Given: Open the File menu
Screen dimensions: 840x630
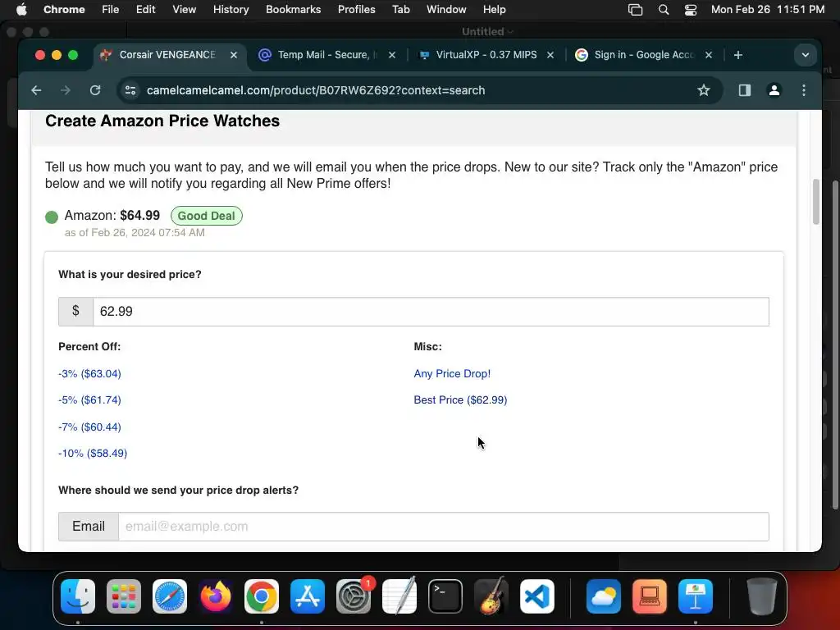Looking at the screenshot, I should [x=111, y=10].
